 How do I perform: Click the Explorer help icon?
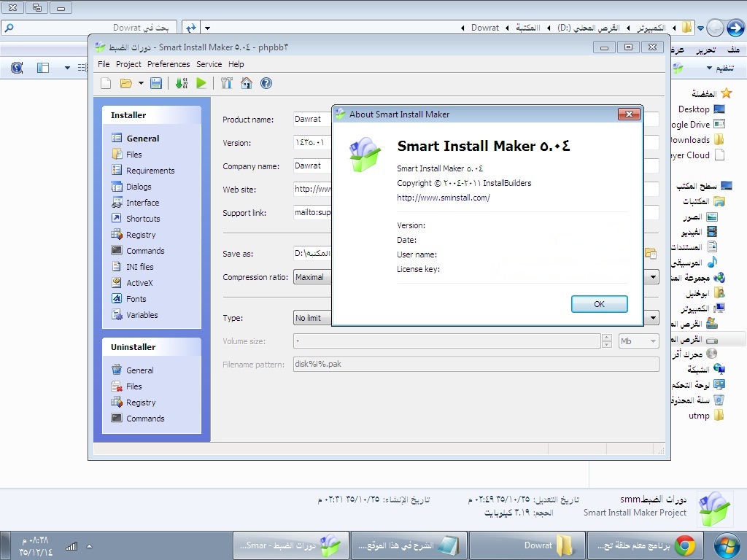tap(17, 68)
